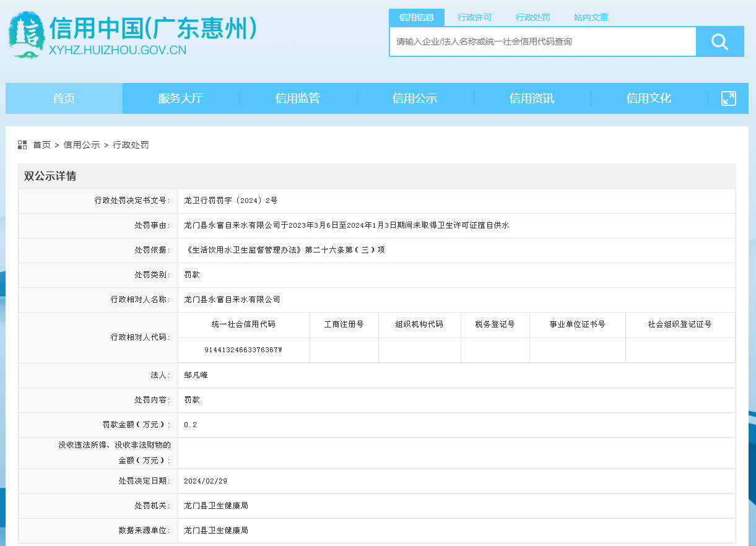Focus the company name search input field

click(543, 41)
